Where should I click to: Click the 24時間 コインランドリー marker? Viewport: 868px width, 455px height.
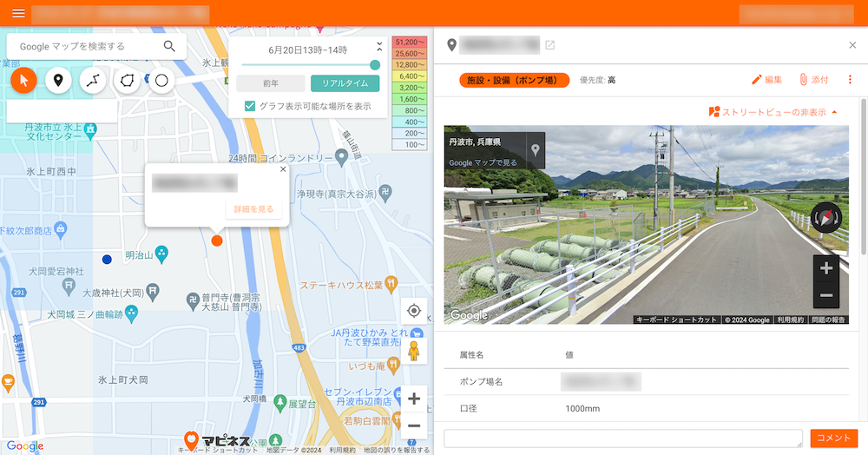pos(341,158)
